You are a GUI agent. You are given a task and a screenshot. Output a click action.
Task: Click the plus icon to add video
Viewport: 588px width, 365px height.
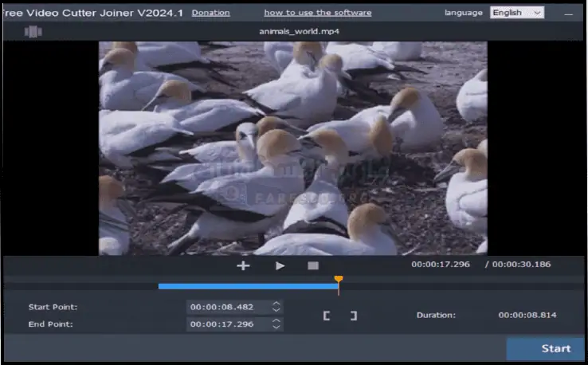click(244, 265)
